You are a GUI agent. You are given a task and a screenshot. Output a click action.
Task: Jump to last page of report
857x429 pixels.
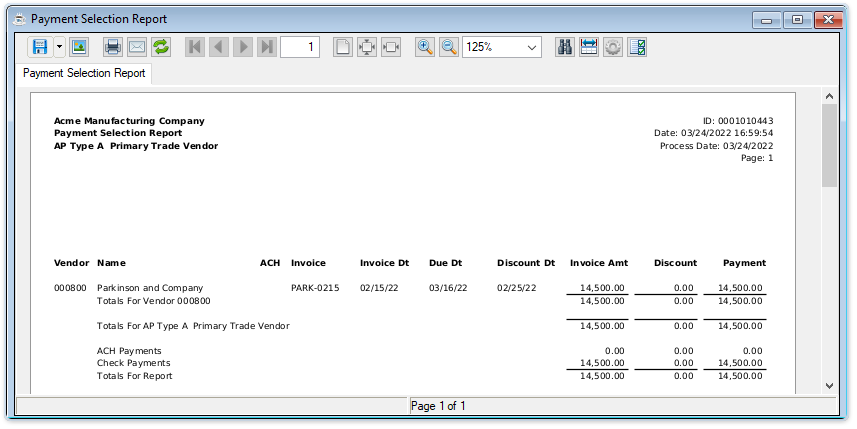(267, 47)
